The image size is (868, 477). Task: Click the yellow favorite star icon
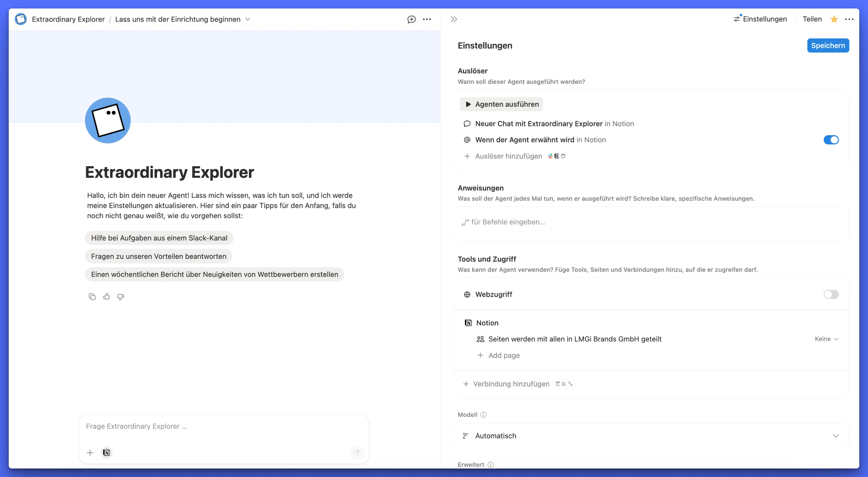834,19
